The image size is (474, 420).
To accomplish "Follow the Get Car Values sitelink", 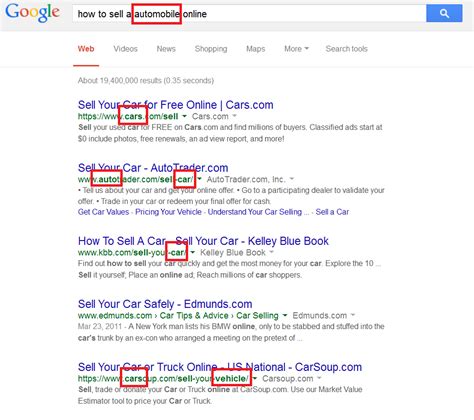I will coord(103,212).
